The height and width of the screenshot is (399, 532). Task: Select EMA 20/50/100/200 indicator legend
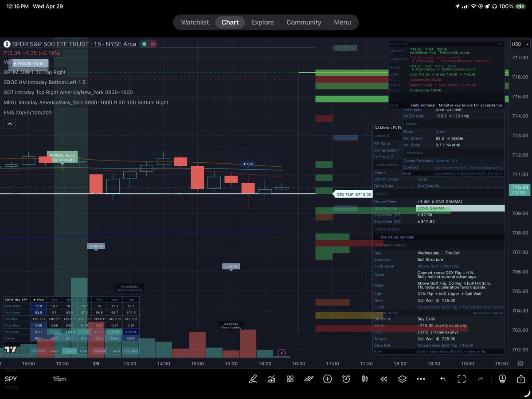[x=27, y=113]
